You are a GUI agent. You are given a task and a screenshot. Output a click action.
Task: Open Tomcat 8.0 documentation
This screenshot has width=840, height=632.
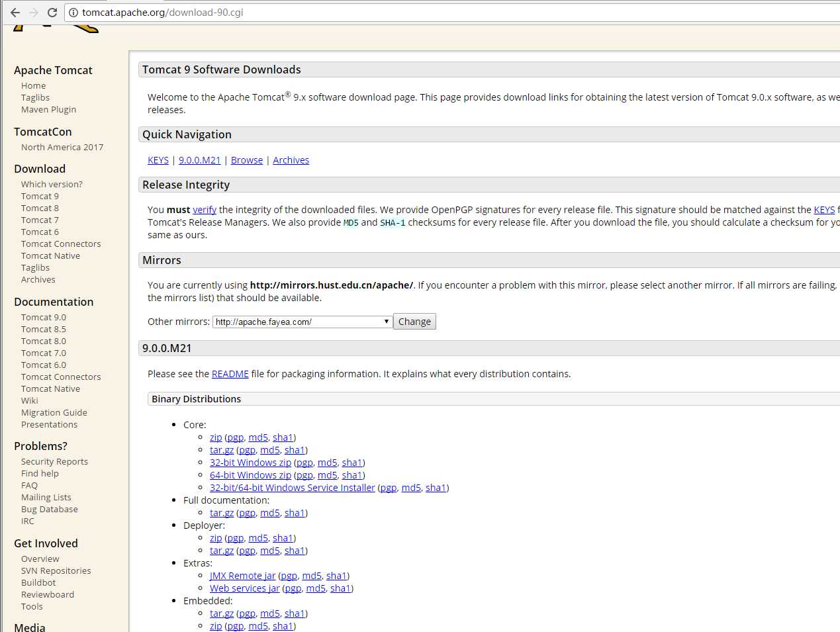pyautogui.click(x=44, y=341)
